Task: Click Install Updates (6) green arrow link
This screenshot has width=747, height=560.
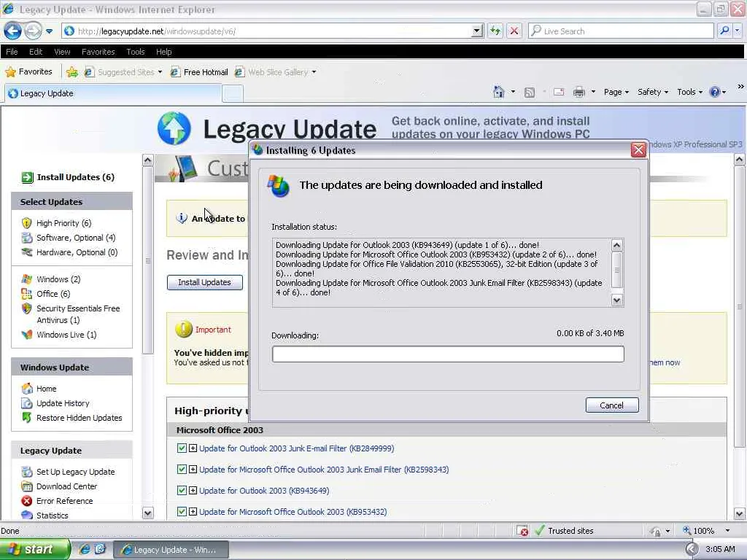Action: [x=68, y=177]
